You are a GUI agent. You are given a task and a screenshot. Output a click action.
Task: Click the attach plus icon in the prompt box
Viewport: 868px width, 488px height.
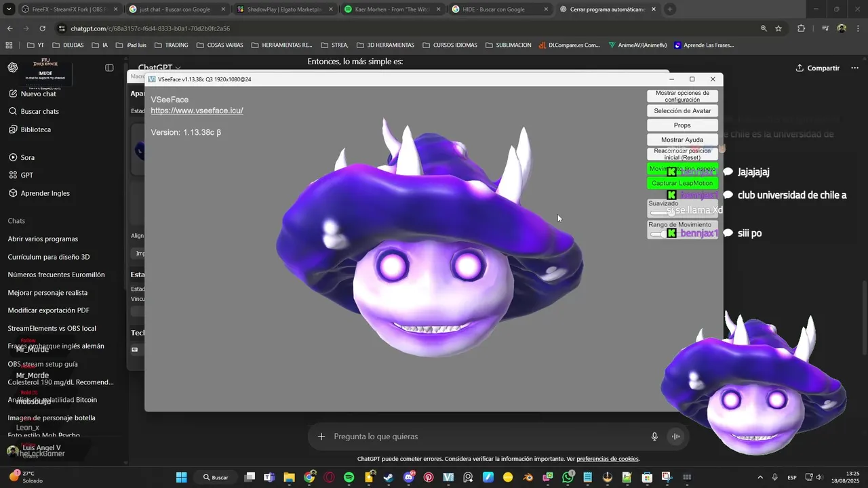coord(321,436)
